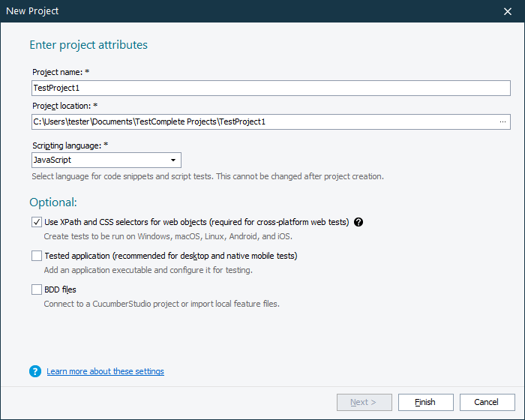Close the New Project dialog
The width and height of the screenshot is (525, 420).
508,11
